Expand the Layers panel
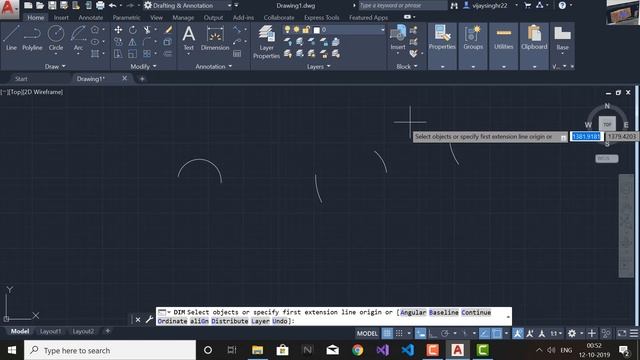The width and height of the screenshot is (640, 360). point(319,66)
